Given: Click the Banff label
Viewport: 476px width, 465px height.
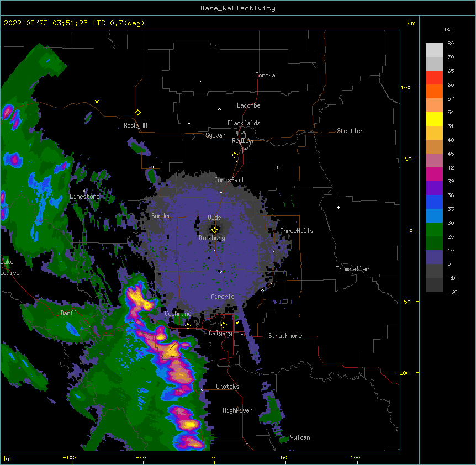Looking at the screenshot, I should point(68,313).
